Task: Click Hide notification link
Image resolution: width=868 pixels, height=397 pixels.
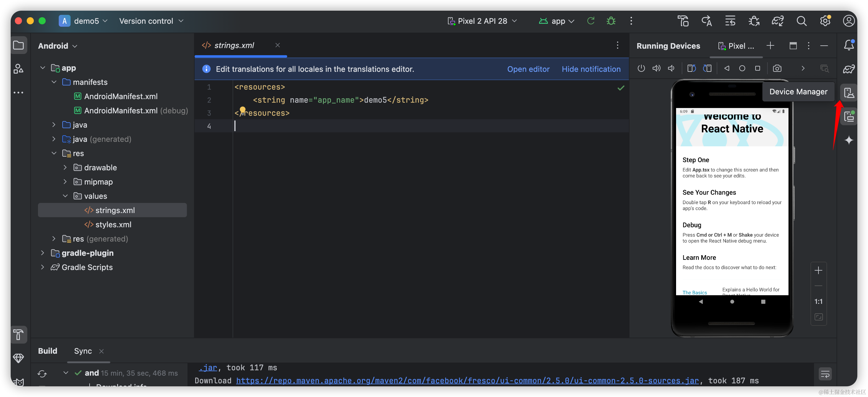Action: [x=591, y=69]
